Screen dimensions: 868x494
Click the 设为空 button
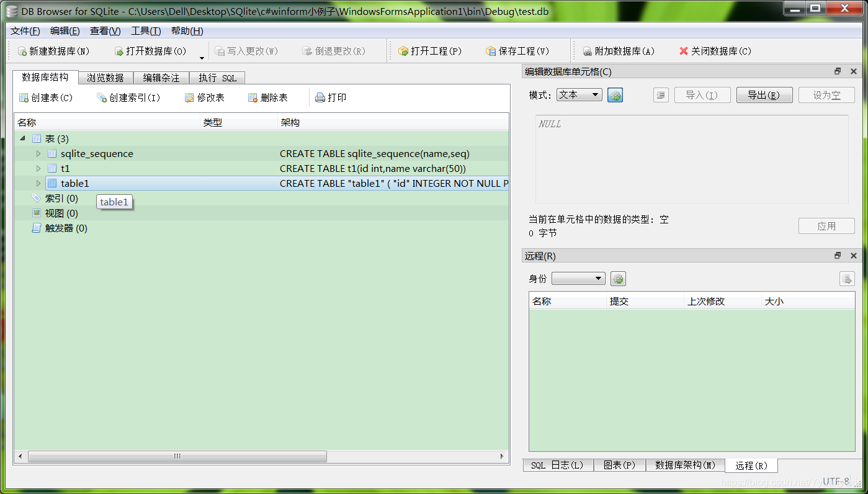click(x=826, y=95)
